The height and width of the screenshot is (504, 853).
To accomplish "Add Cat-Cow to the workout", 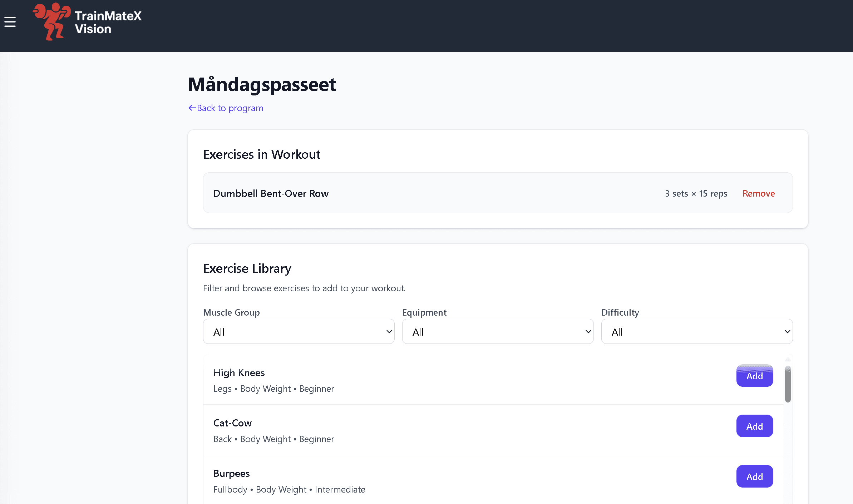I will coord(754,426).
